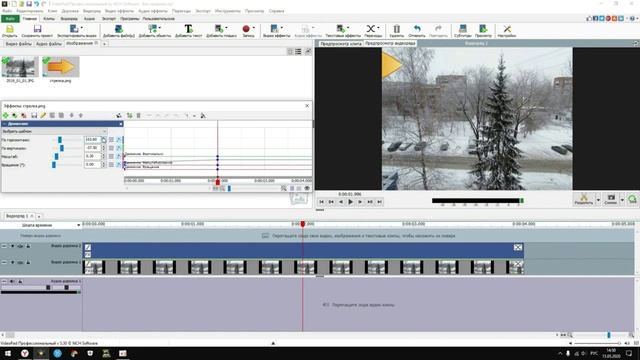Open the timeline mode dropdown arrow
640x360 pixels.
[78, 225]
